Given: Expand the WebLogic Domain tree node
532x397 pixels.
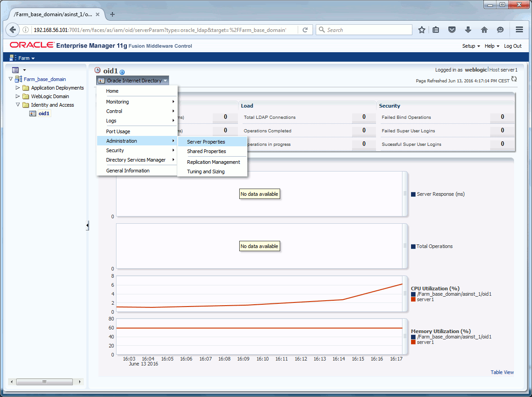Looking at the screenshot, I should point(18,96).
